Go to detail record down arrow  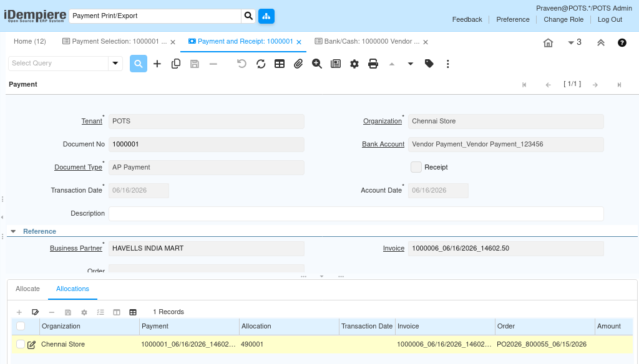pos(411,64)
